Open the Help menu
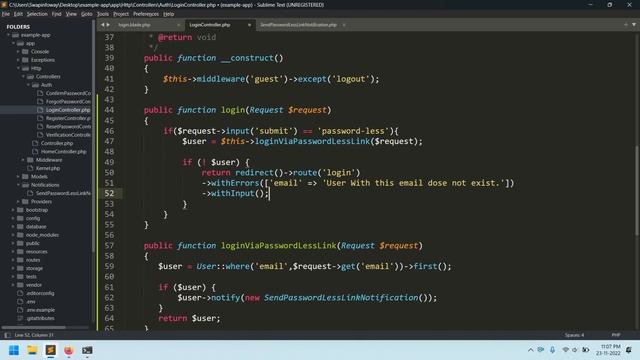 click(169, 14)
